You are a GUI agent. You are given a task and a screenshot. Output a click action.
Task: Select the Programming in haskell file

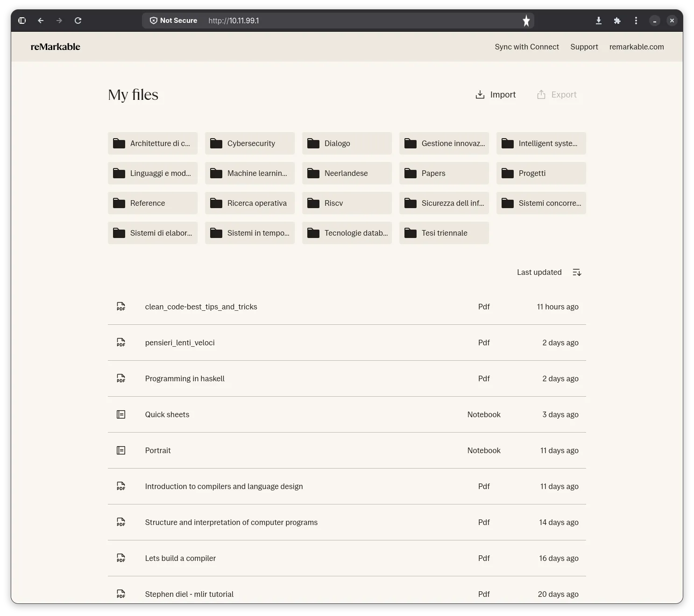(347, 378)
